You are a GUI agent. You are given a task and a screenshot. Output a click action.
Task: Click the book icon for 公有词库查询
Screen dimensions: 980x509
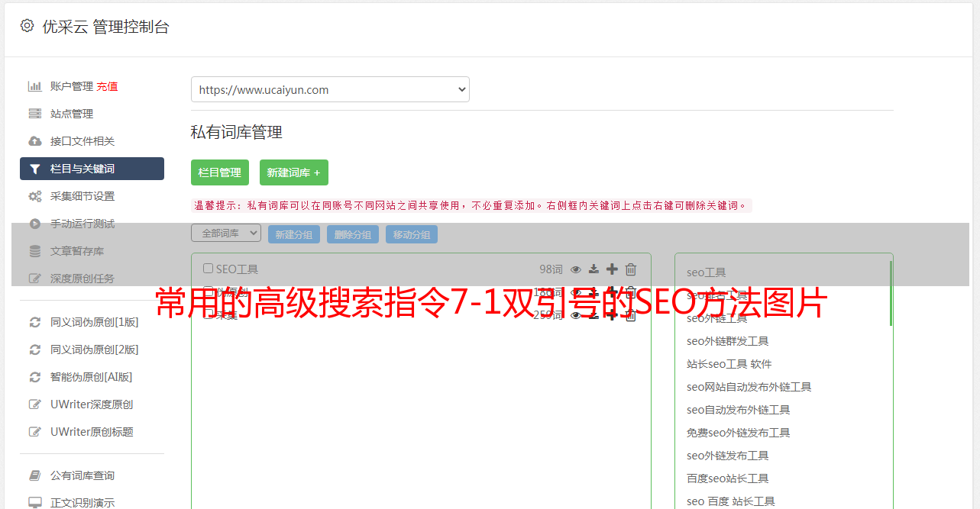tap(35, 475)
